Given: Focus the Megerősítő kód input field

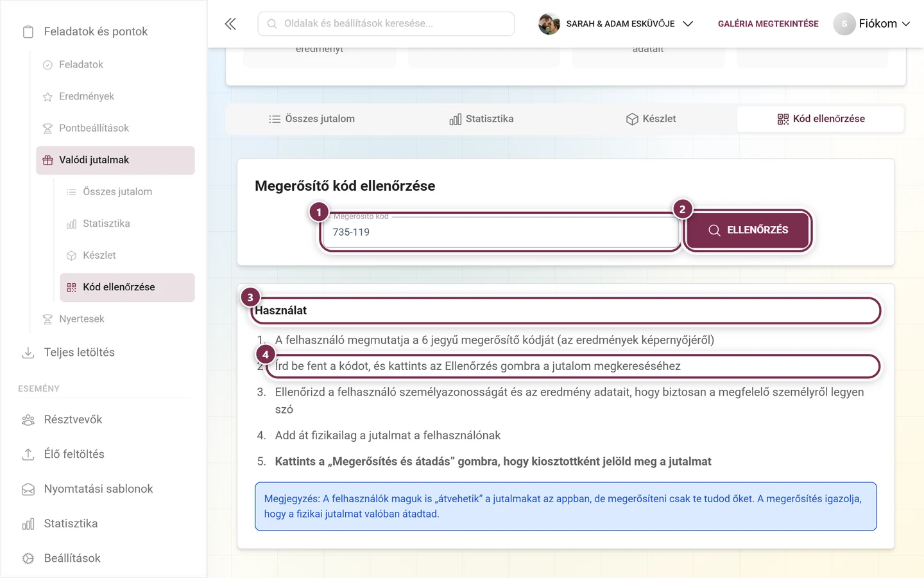Looking at the screenshot, I should click(501, 232).
